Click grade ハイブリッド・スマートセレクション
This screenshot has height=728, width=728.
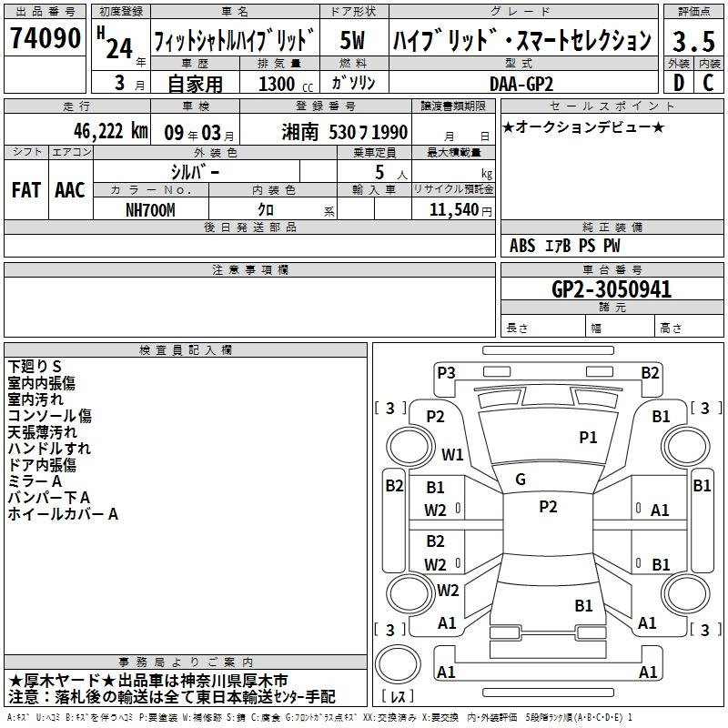pyautogui.click(x=522, y=39)
